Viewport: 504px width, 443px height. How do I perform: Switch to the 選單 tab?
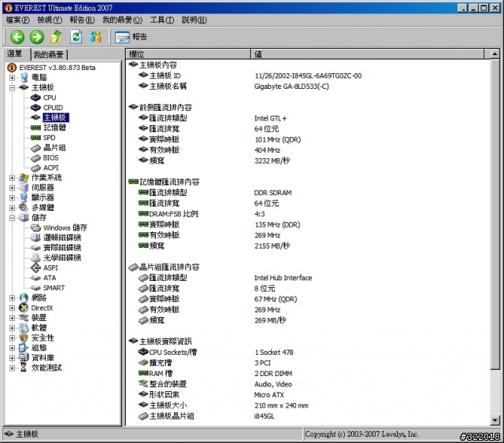pos(17,54)
